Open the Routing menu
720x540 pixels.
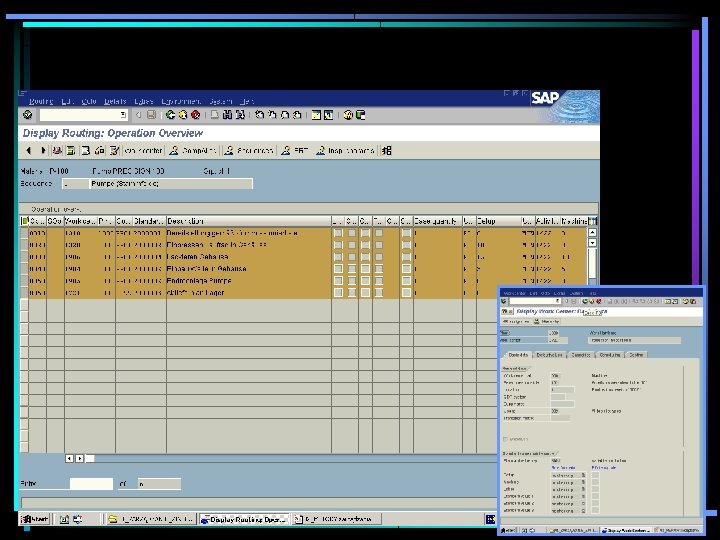[41, 101]
